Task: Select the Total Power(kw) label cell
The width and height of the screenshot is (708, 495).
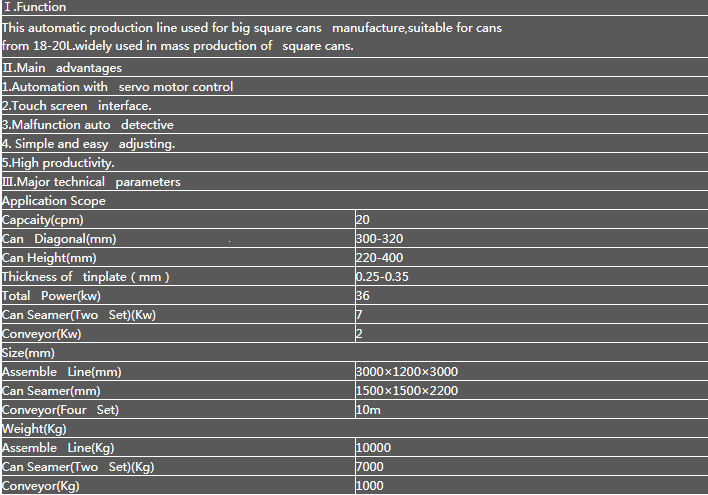Action: point(178,295)
